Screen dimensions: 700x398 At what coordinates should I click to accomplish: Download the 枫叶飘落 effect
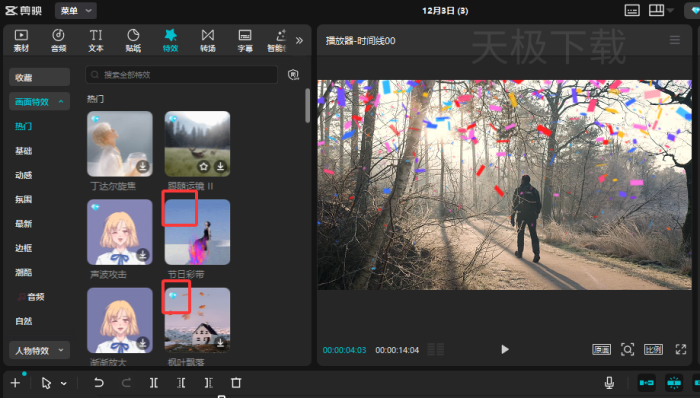click(x=221, y=343)
